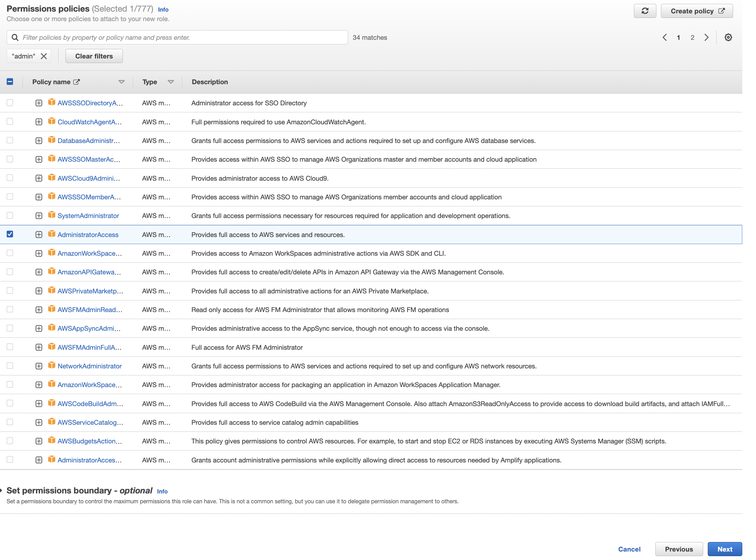Open the table preferences gear icon
This screenshot has width=756, height=560.
click(x=728, y=37)
